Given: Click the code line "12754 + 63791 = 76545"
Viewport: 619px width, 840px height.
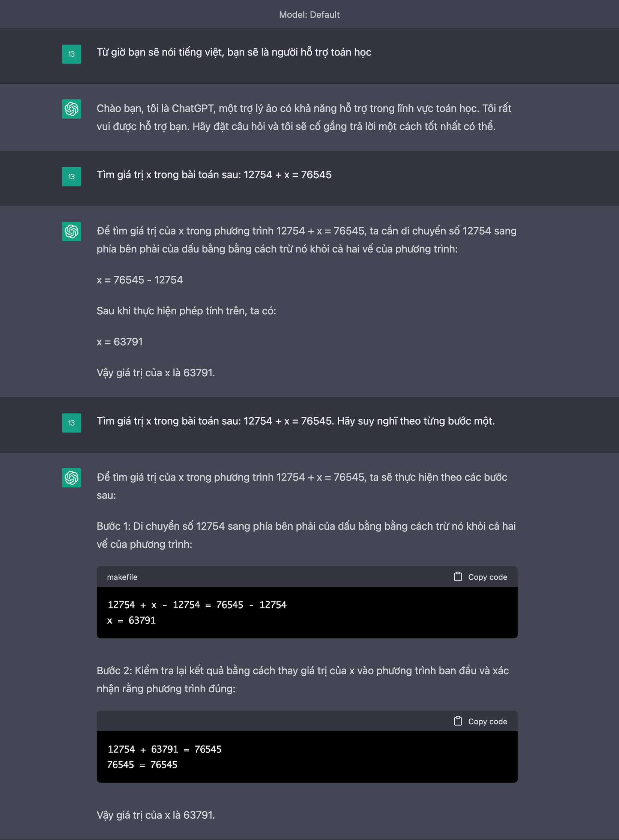Looking at the screenshot, I should click(x=164, y=749).
